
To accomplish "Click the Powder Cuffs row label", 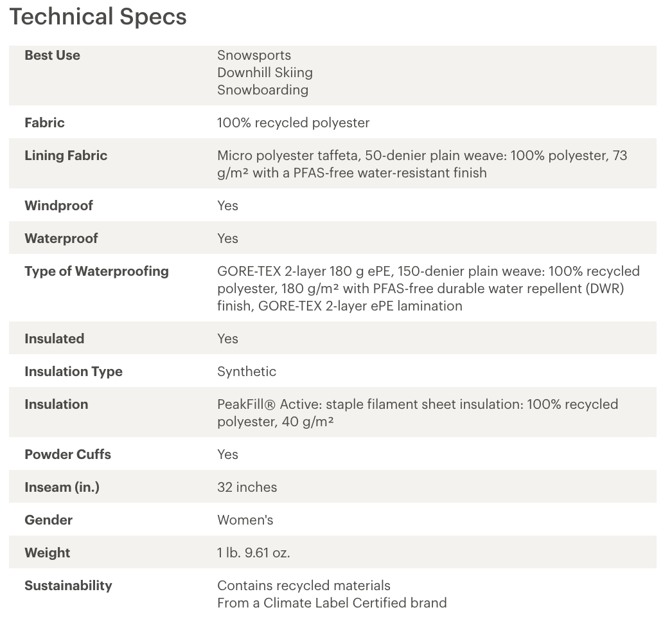I will click(x=67, y=455).
